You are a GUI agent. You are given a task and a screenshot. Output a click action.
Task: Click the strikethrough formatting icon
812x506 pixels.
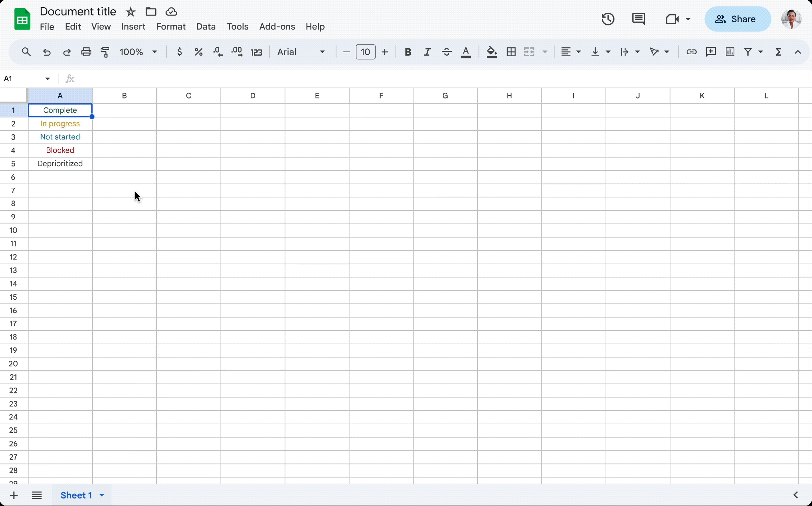pyautogui.click(x=446, y=52)
